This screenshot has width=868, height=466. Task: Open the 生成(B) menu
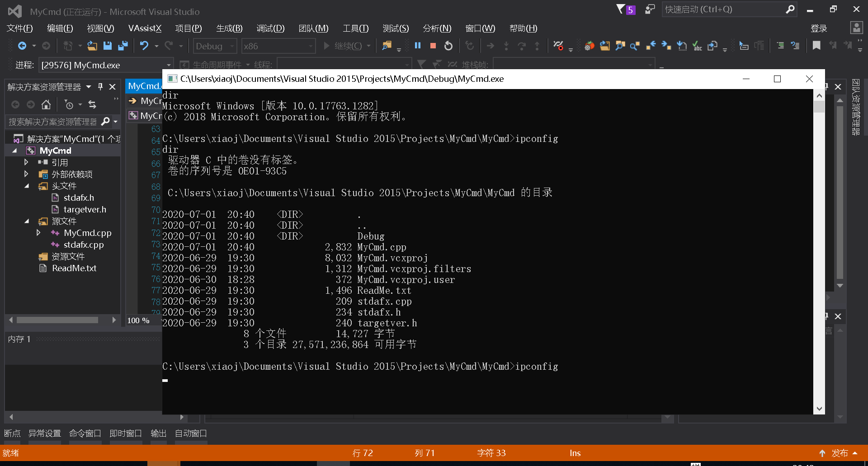(x=229, y=28)
